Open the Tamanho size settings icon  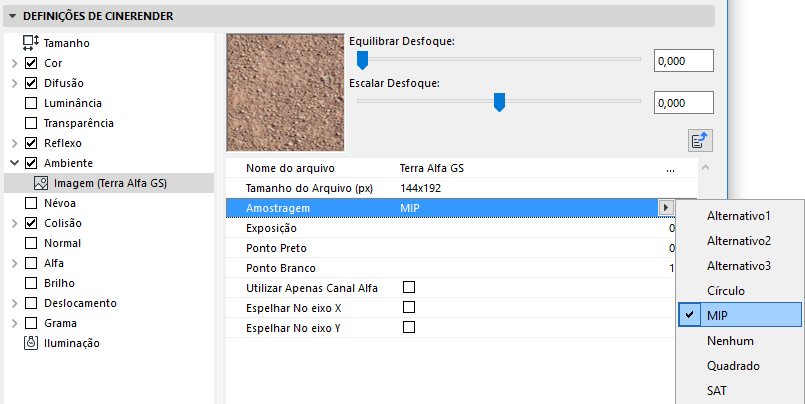coord(31,43)
